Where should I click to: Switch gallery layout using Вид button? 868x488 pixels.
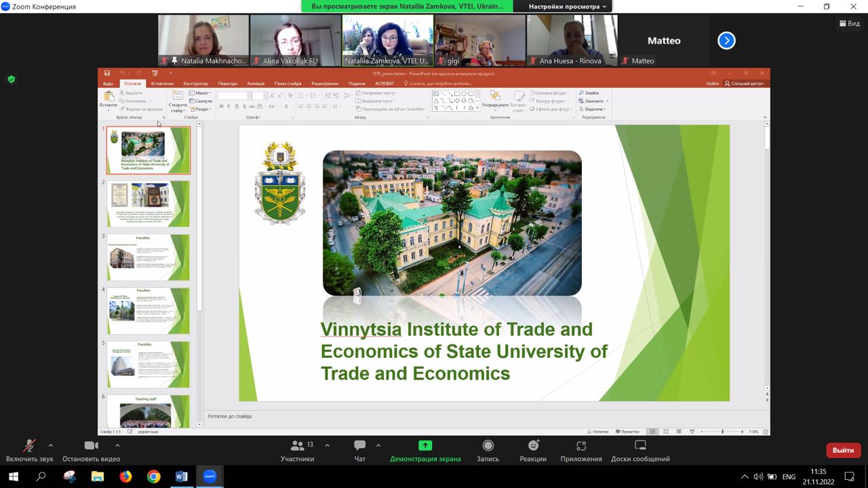[x=850, y=24]
